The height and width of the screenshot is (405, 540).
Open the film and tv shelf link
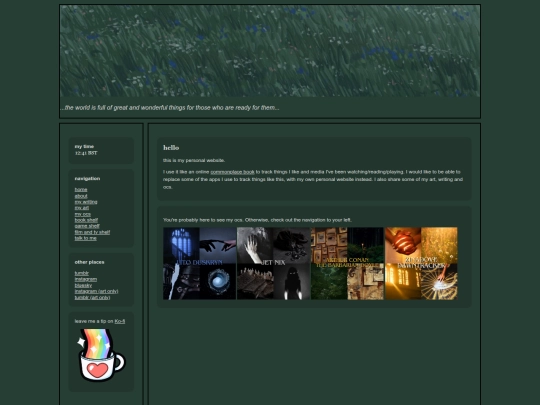click(92, 232)
